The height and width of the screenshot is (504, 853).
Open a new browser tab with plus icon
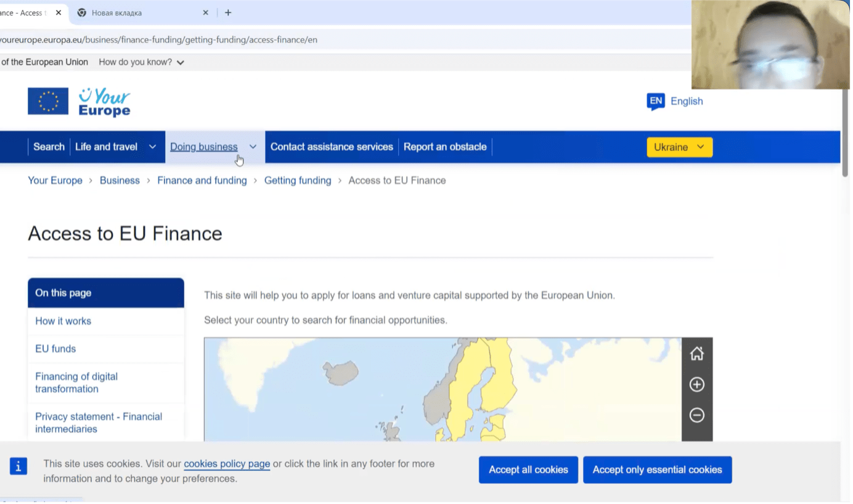(x=228, y=12)
